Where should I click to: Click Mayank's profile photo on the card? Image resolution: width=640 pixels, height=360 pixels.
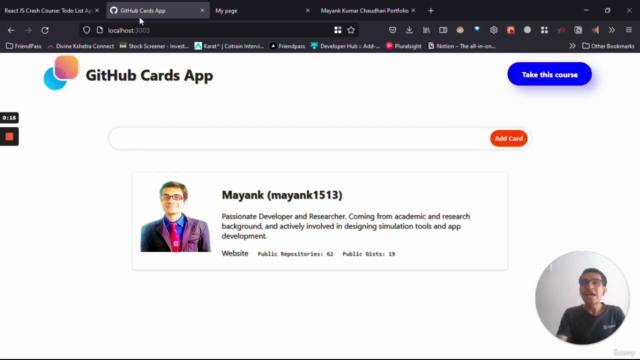(176, 216)
